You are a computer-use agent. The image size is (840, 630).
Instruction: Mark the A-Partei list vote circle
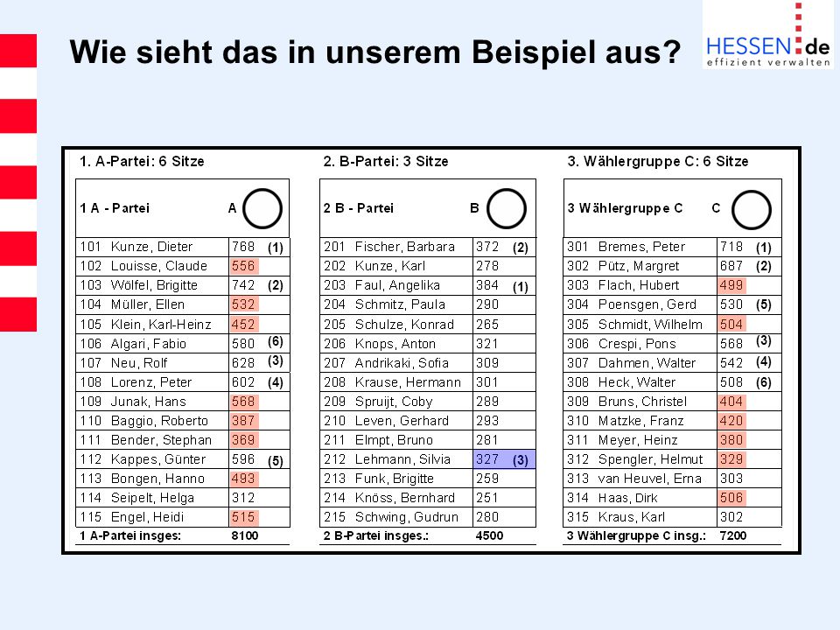point(262,208)
